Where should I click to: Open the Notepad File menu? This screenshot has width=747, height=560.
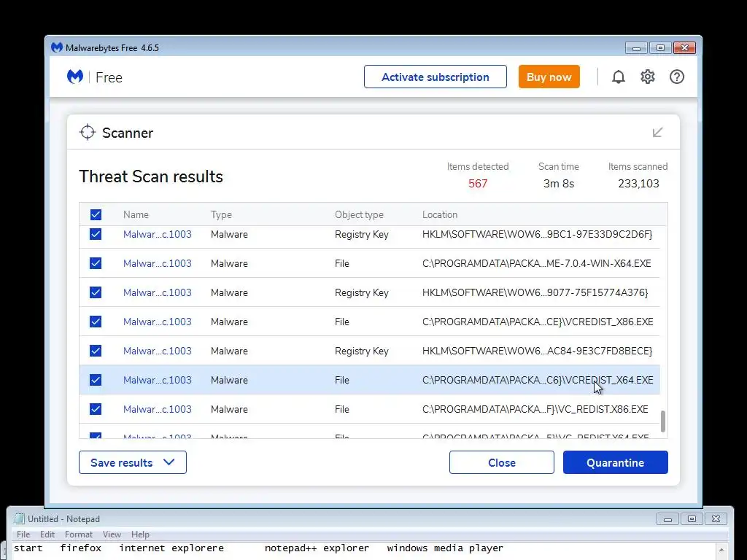[23, 534]
